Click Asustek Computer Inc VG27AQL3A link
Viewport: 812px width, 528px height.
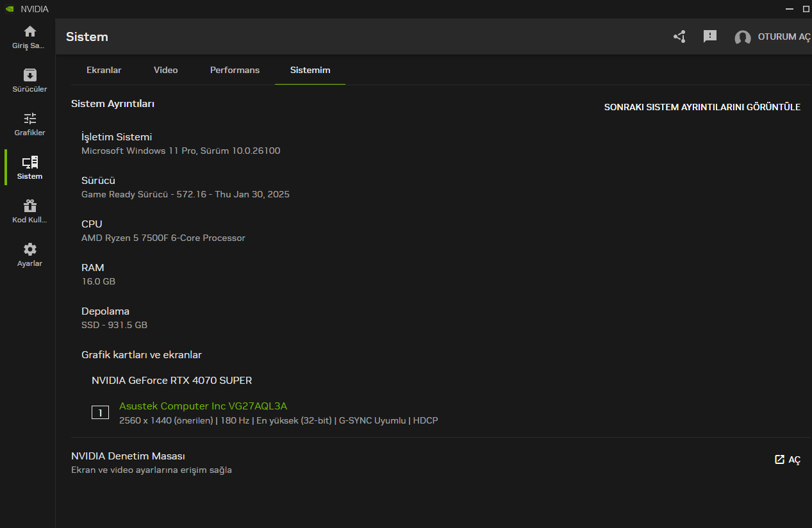[x=203, y=406]
